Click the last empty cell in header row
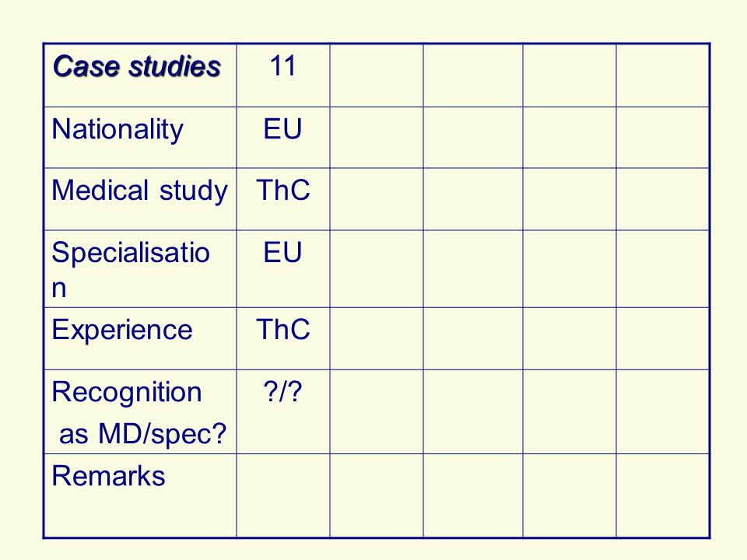The image size is (747, 560). click(663, 75)
